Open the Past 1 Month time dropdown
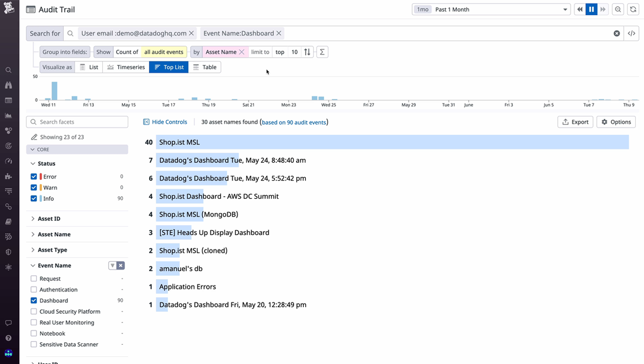644x364 pixels. coord(491,9)
